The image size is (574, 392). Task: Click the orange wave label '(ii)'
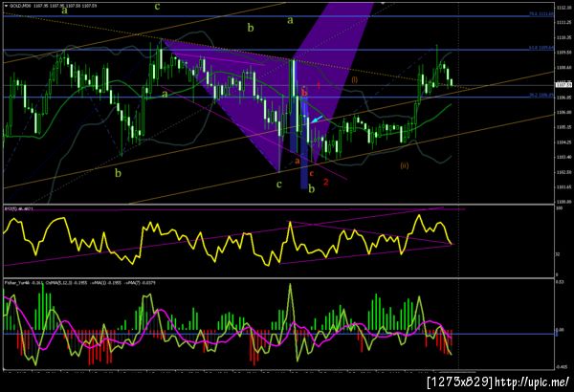(x=404, y=165)
